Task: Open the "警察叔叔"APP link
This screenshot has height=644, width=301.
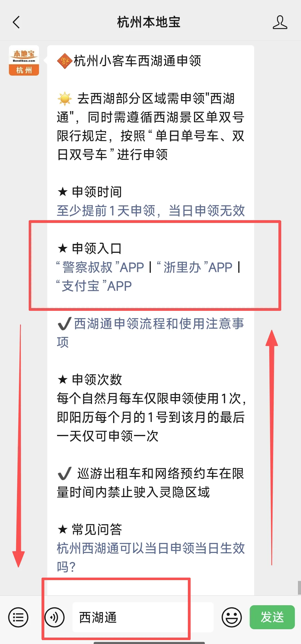Action: pyautogui.click(x=100, y=267)
